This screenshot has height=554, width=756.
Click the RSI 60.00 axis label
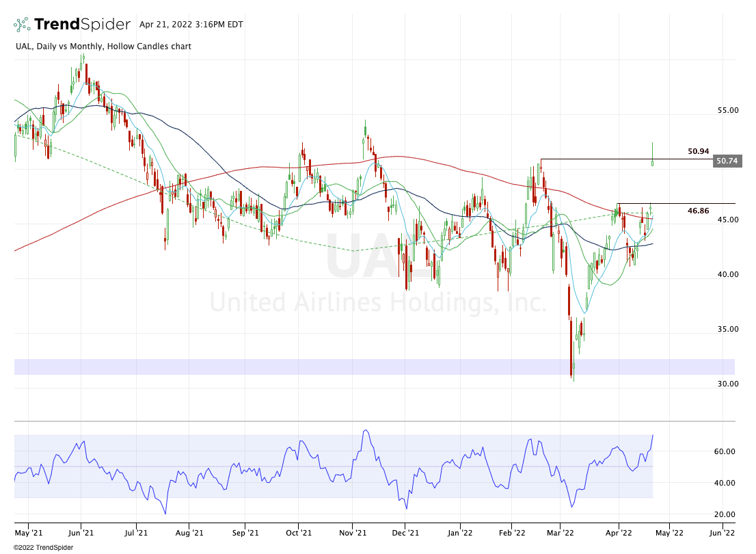point(725,451)
